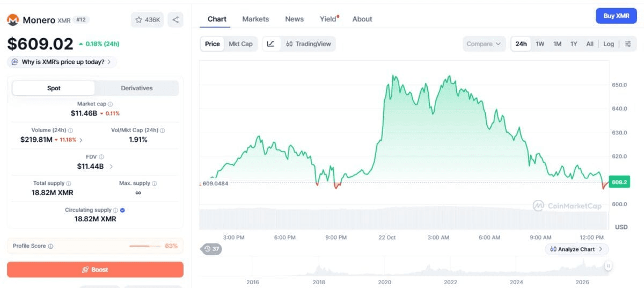Switch chart to Mkt Cap view
Viewport: 644px width, 288px height.
click(240, 44)
